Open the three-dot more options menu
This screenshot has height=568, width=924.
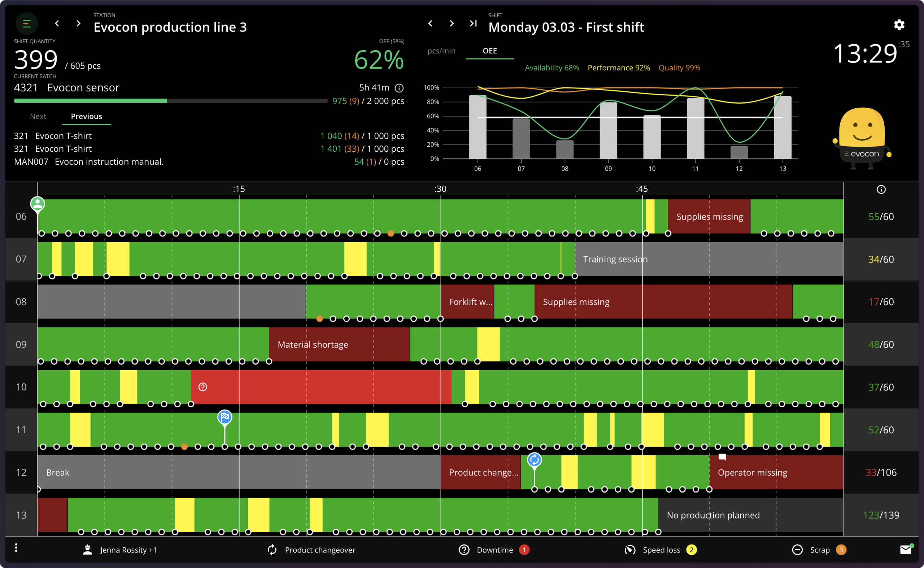coord(16,548)
